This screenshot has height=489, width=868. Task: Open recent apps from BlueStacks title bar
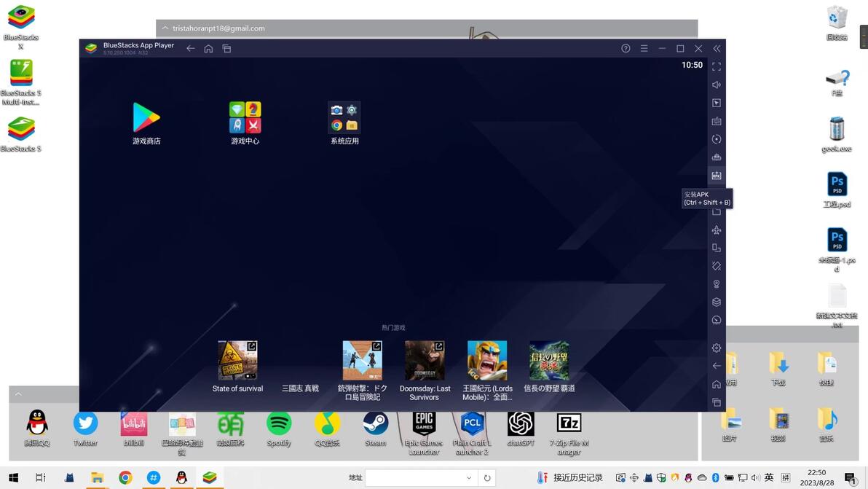[226, 49]
